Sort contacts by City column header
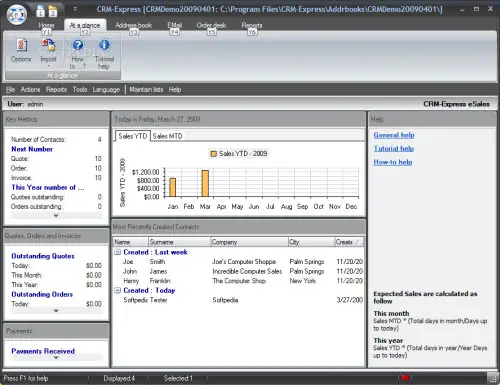The width and height of the screenshot is (500, 385). pos(311,242)
